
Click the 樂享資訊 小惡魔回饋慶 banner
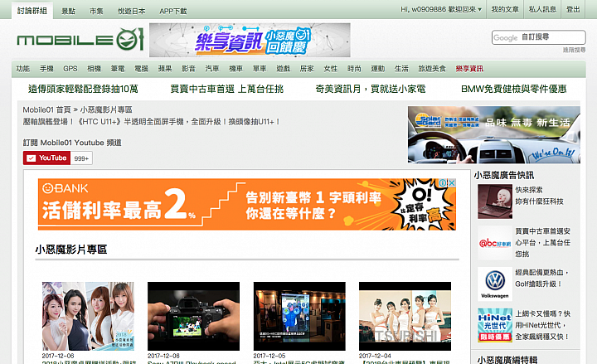[250, 40]
